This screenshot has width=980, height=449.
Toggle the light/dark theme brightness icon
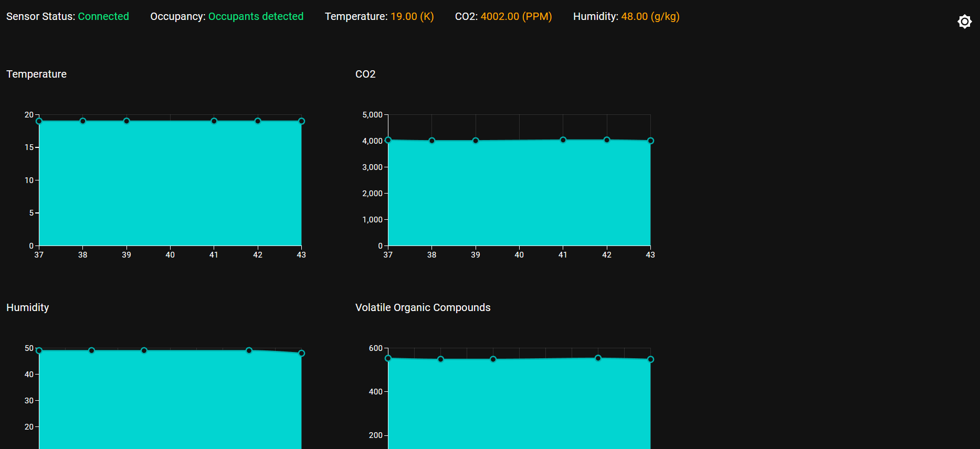pyautogui.click(x=964, y=22)
